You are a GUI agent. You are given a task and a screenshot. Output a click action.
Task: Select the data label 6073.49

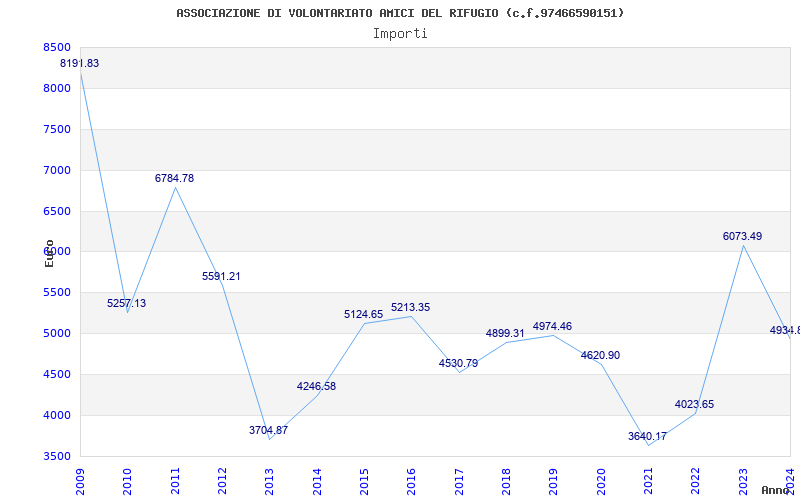pos(742,236)
